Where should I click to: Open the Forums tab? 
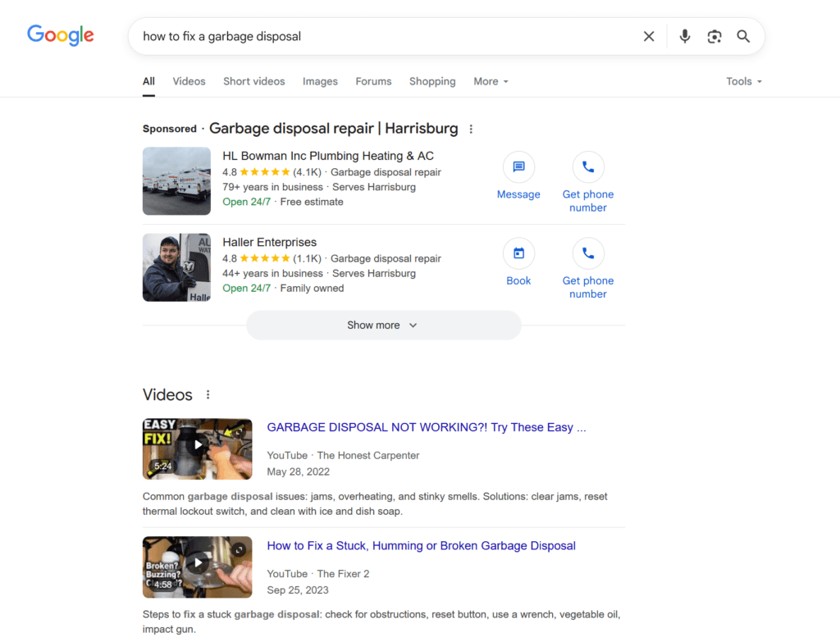pyautogui.click(x=373, y=81)
